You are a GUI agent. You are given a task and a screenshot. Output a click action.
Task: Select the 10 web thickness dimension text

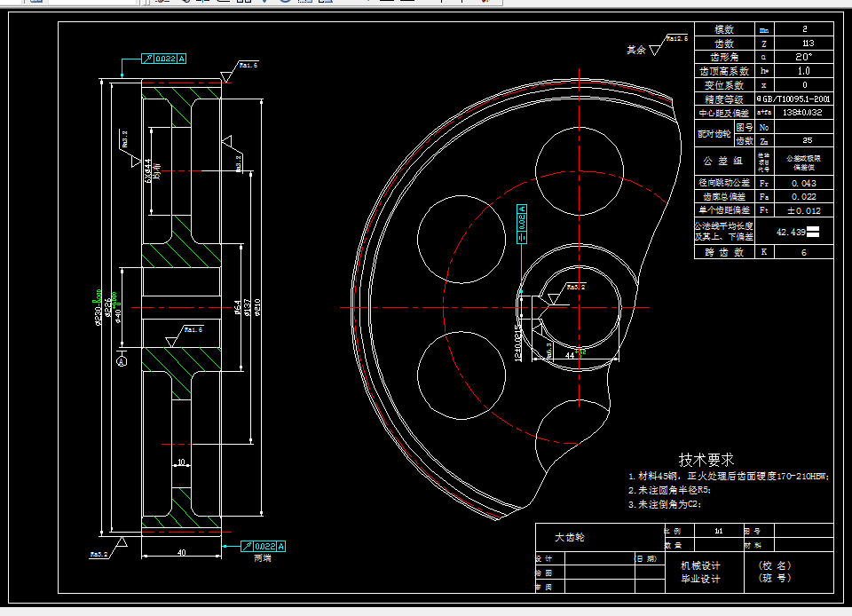(181, 462)
